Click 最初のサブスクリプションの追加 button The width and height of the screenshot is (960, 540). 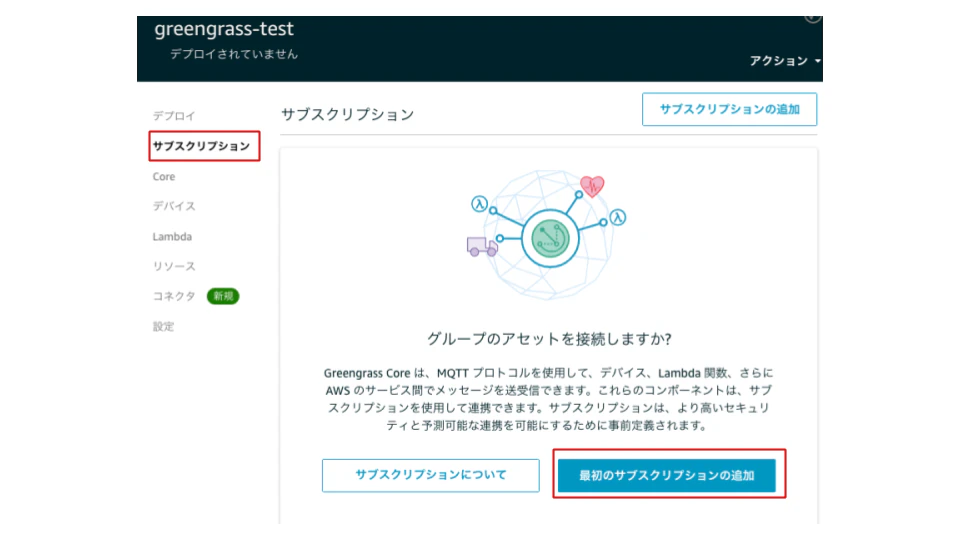click(667, 475)
